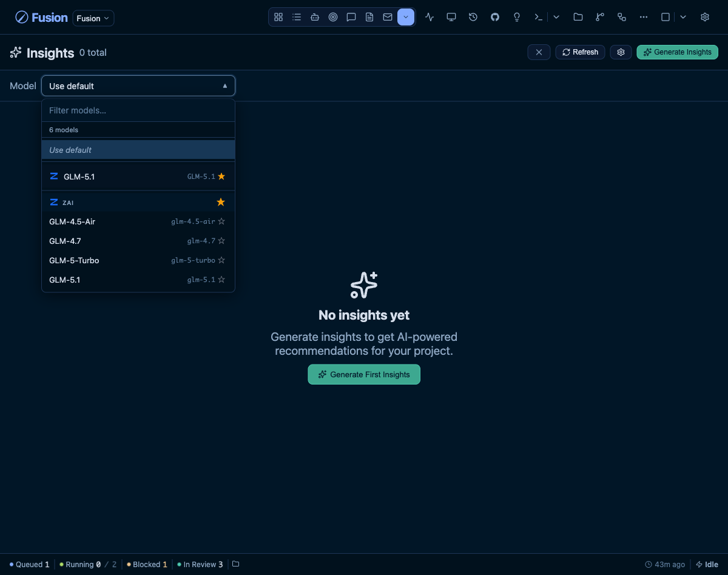Open the Fusion project selector dropdown
This screenshot has width=728, height=575.
coord(93,18)
